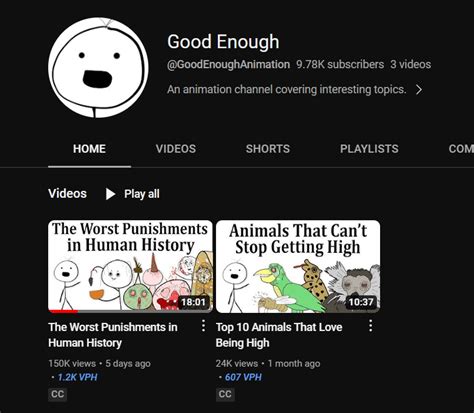Open Top 10 Animals That Love Being High title
The height and width of the screenshot is (413, 474).
point(279,335)
